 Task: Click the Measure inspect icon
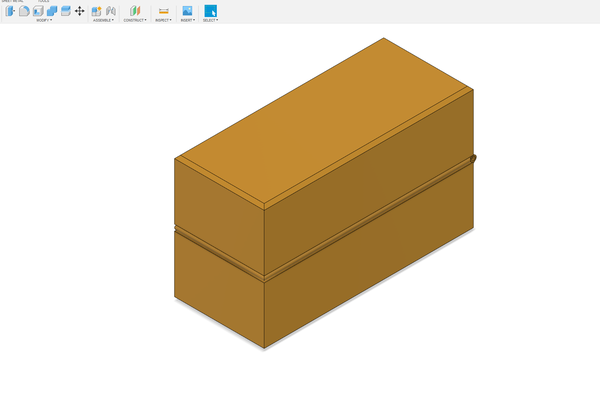click(163, 11)
